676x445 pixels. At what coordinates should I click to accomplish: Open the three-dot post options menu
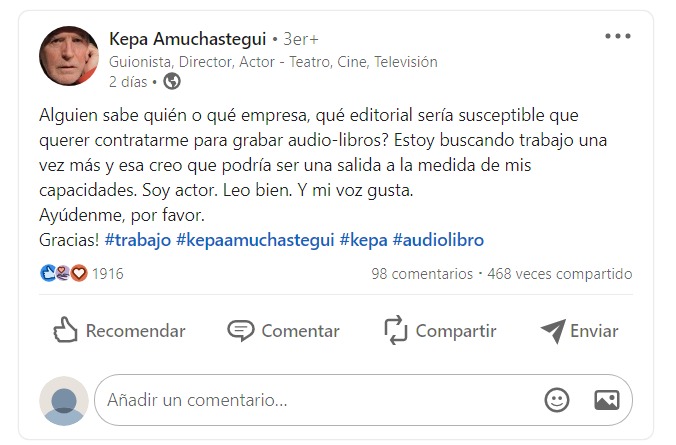point(617,36)
